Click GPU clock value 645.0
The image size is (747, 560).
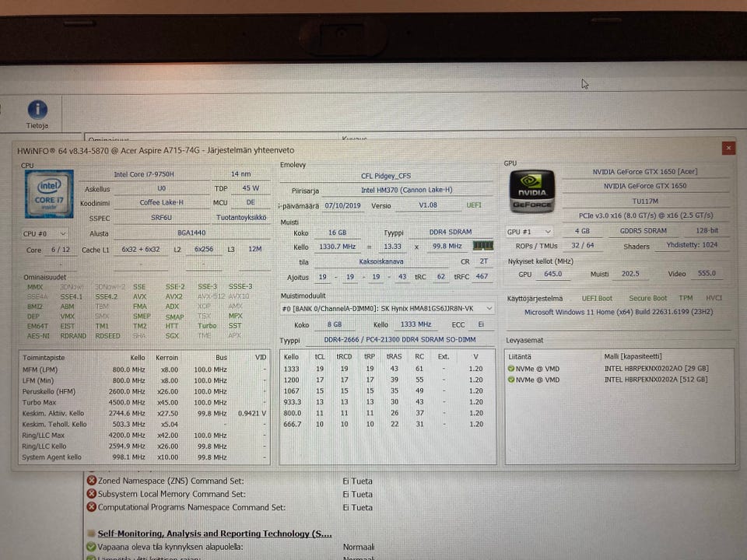552,274
